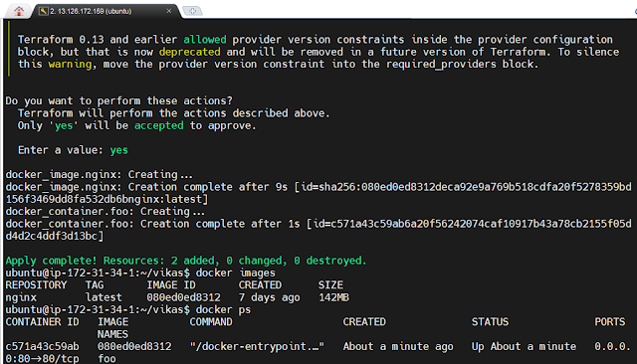Click the highlighted word 'deprecated'
Image resolution: width=637 pixels, height=364 pixels.
coord(190,52)
